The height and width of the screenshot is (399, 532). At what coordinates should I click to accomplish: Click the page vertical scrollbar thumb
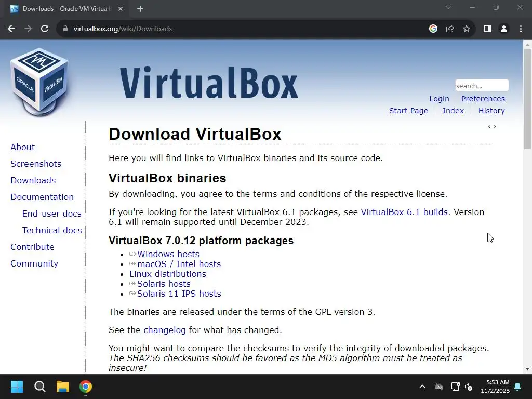point(527,99)
